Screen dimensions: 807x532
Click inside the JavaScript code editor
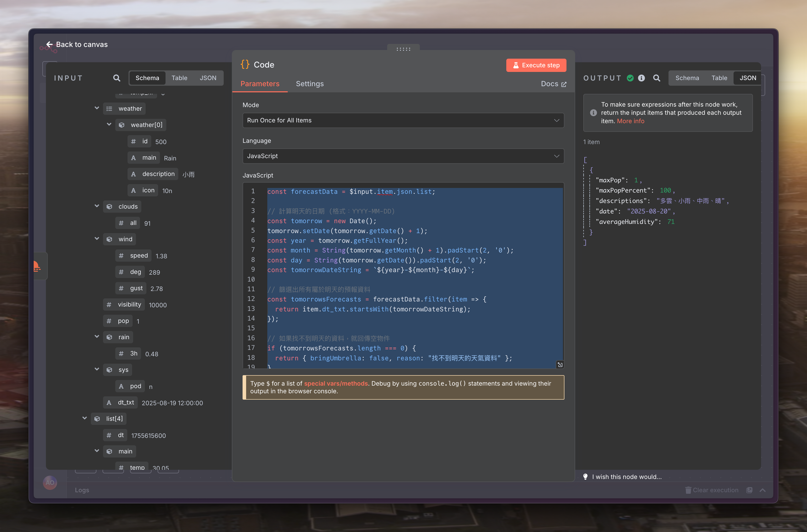click(x=407, y=279)
